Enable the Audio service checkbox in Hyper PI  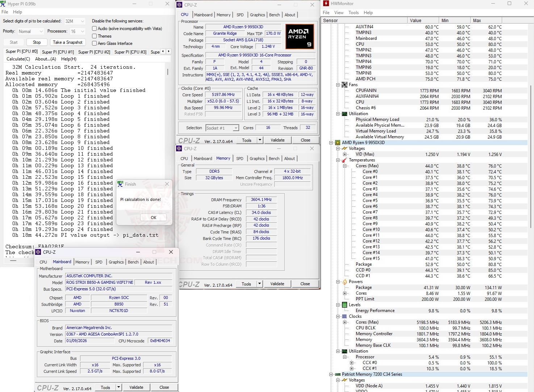[94, 29]
